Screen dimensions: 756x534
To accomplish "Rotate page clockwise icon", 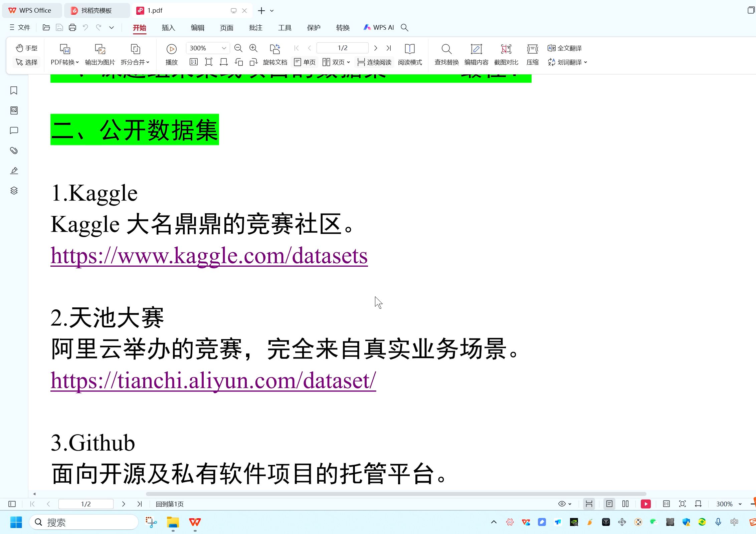I will click(253, 62).
